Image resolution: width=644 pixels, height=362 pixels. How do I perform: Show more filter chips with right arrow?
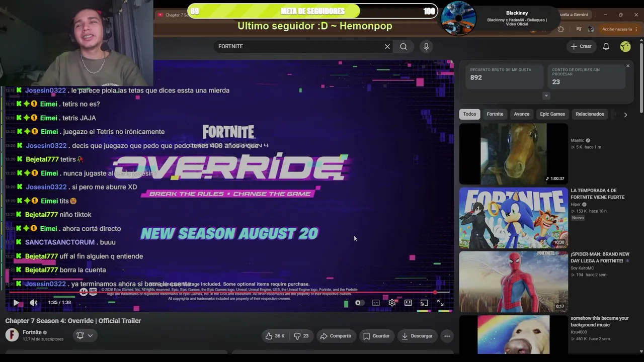pos(625,115)
